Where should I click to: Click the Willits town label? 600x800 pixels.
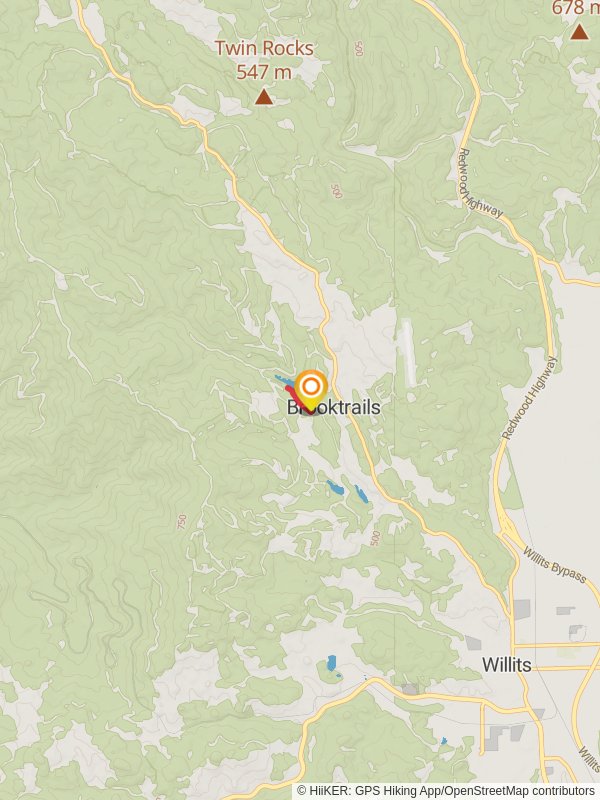tap(507, 665)
